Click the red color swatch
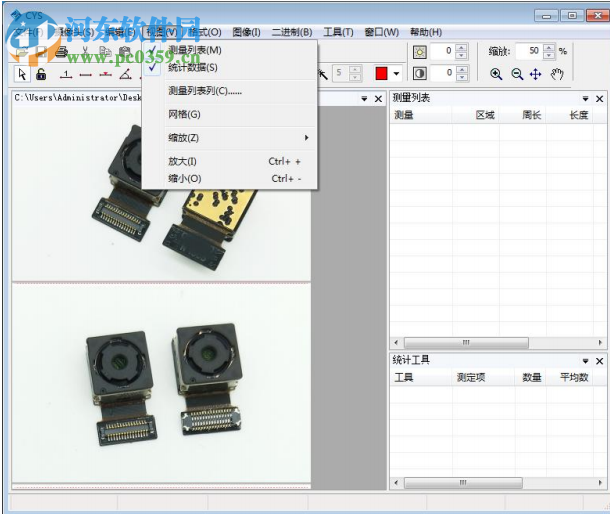Viewport: 610px width, 514px height. (x=382, y=74)
